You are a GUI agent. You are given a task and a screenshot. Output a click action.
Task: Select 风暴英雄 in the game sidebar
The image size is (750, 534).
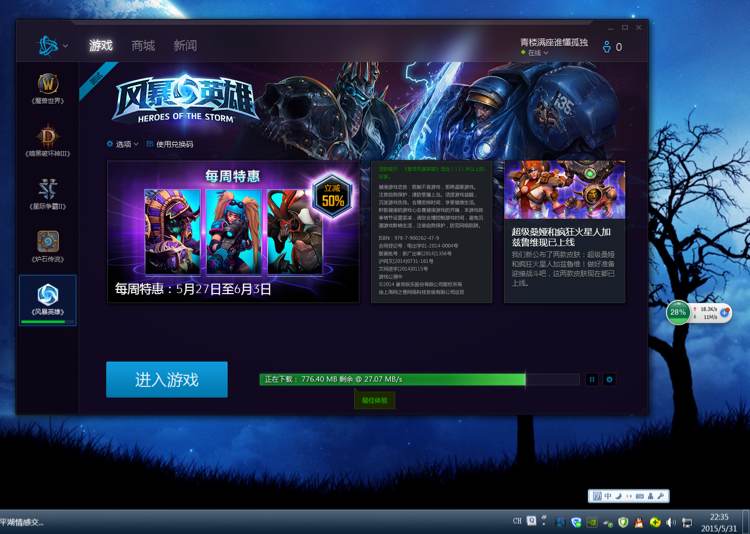[x=48, y=300]
